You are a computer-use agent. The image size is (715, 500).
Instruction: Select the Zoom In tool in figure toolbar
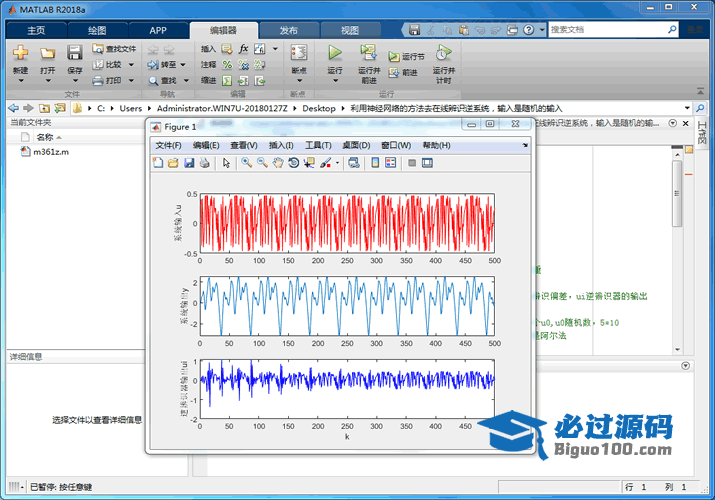tap(247, 163)
